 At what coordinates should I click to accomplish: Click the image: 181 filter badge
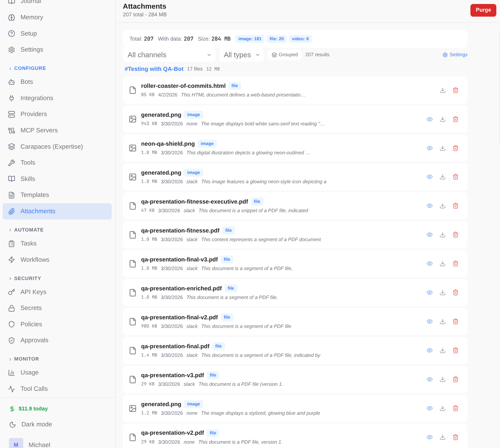(x=250, y=39)
